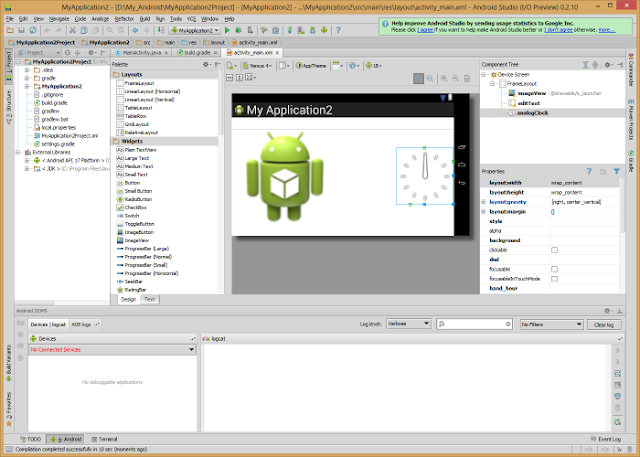Click Android DDMS panel gear icon

click(607, 311)
